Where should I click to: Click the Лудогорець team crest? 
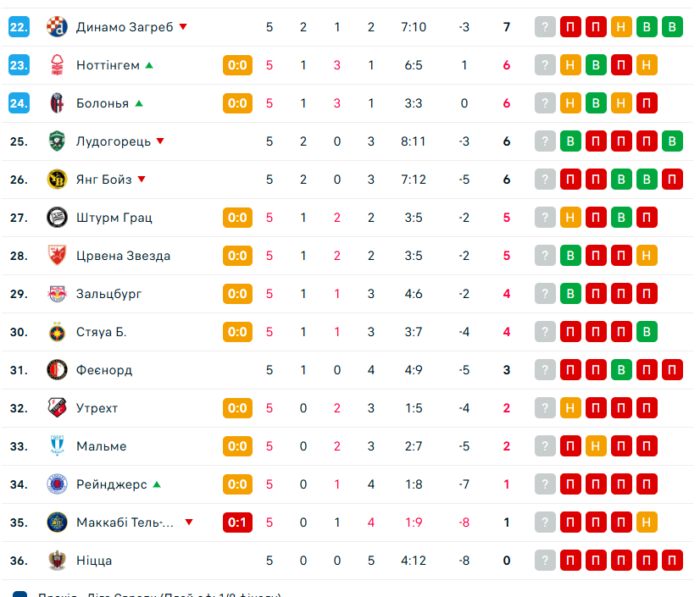(57, 141)
